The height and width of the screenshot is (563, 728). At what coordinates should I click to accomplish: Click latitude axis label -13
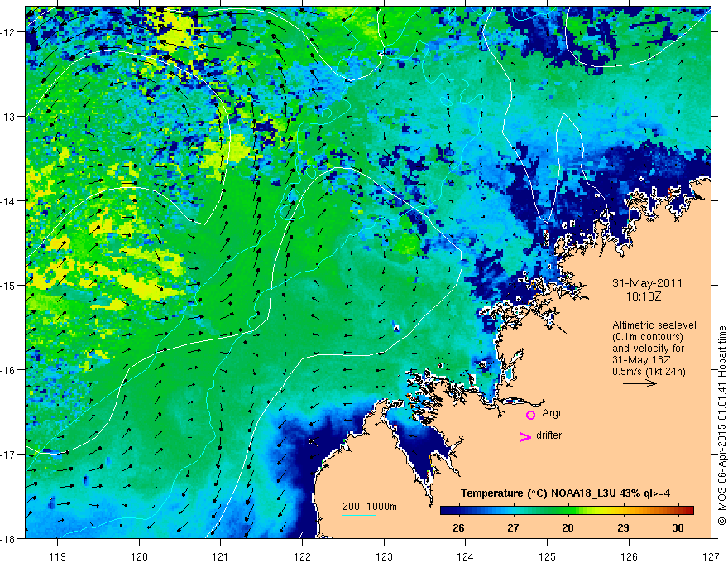(x=8, y=117)
